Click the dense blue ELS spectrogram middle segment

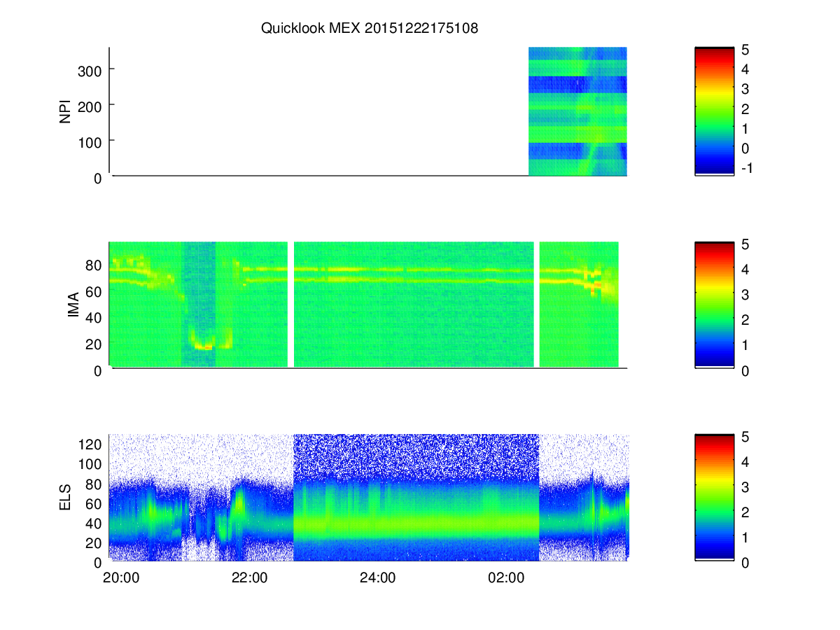click(x=416, y=497)
